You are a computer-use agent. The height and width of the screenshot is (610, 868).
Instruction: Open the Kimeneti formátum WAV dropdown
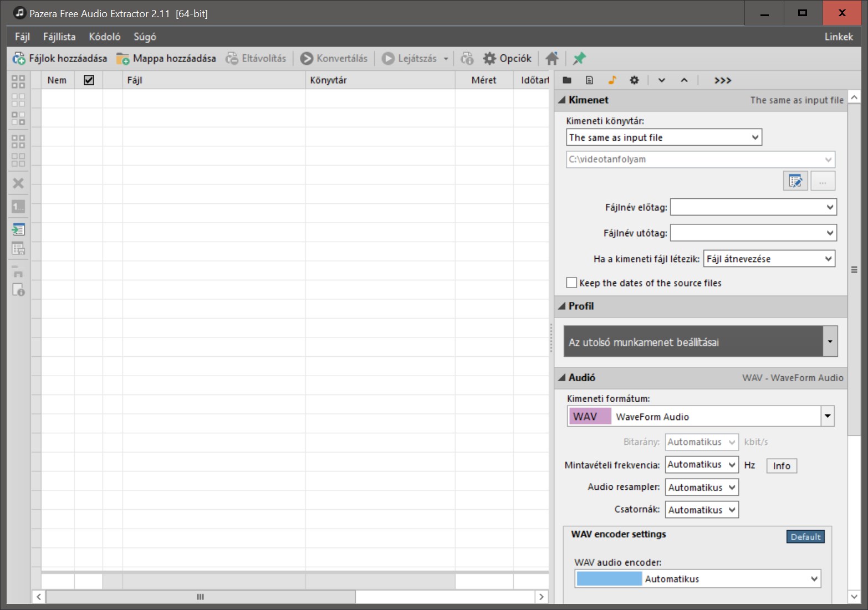click(x=827, y=416)
